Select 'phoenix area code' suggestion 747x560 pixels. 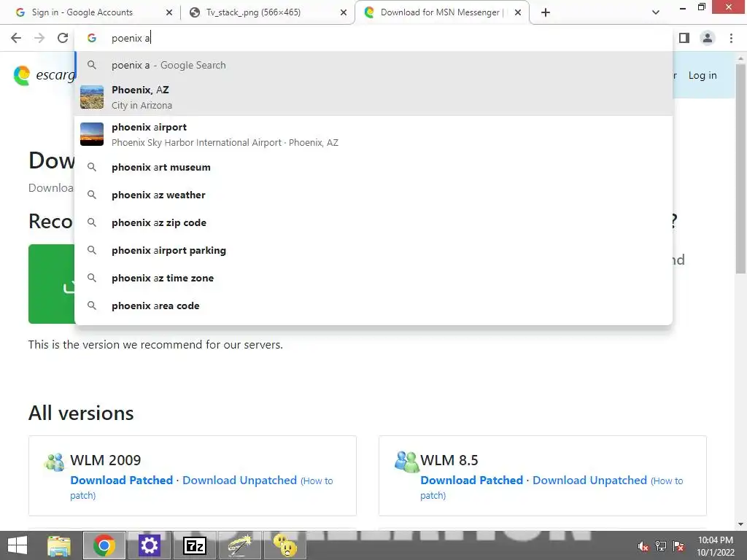tap(373, 306)
